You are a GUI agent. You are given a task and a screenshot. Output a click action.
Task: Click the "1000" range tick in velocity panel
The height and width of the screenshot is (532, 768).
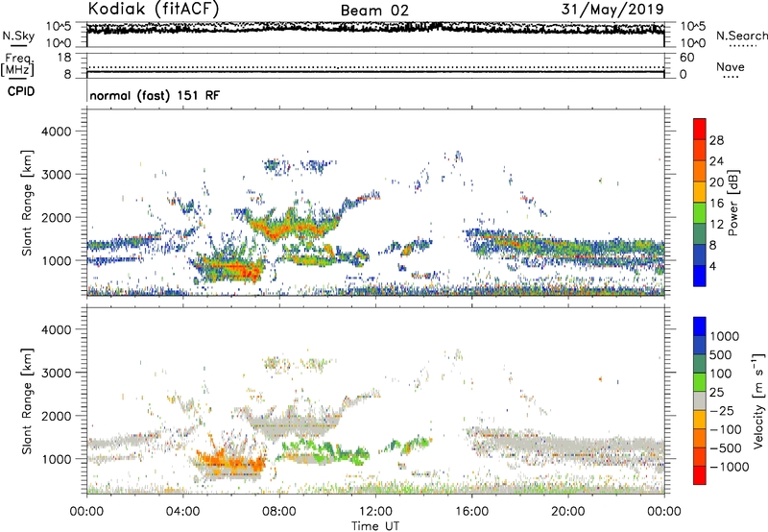point(56,459)
